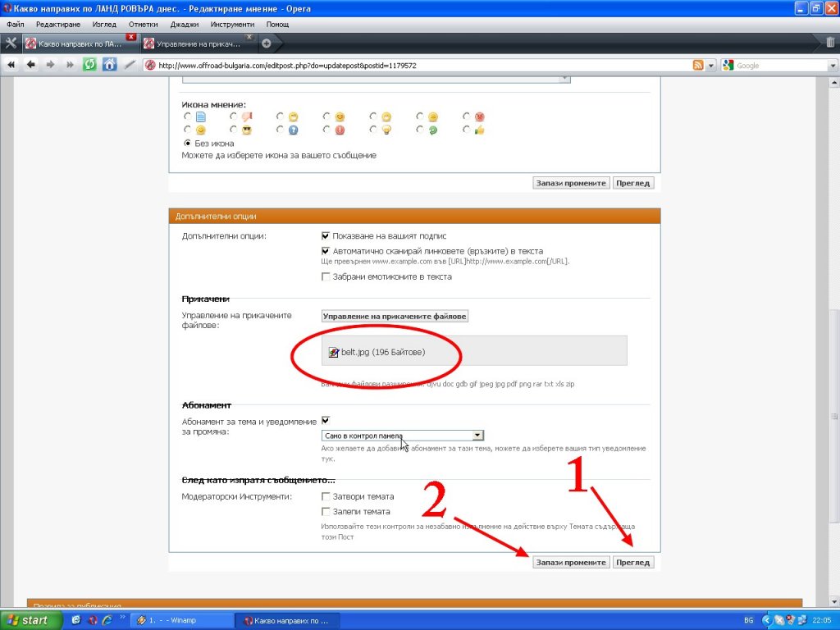Switch to 'Управление на прикач...' tab
Screen dimensions: 840x630
[x=199, y=44]
